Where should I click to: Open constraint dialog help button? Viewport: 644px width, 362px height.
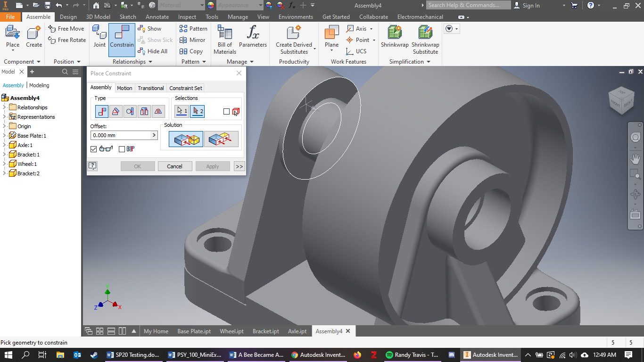pos(93,166)
